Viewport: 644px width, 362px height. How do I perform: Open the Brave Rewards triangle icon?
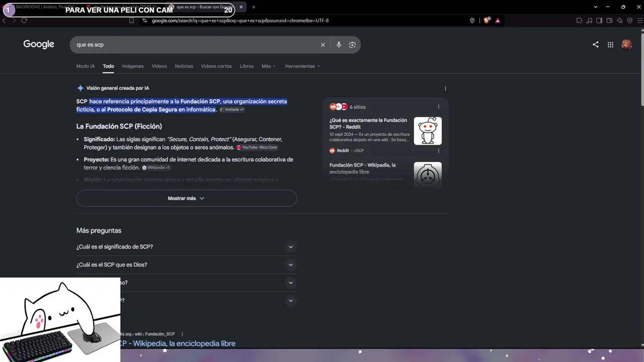[498, 21]
